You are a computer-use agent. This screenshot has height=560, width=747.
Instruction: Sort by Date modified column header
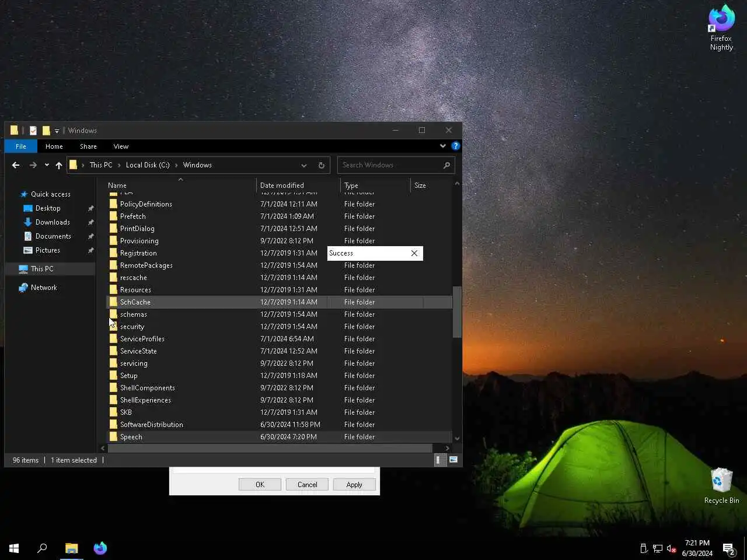click(298, 185)
